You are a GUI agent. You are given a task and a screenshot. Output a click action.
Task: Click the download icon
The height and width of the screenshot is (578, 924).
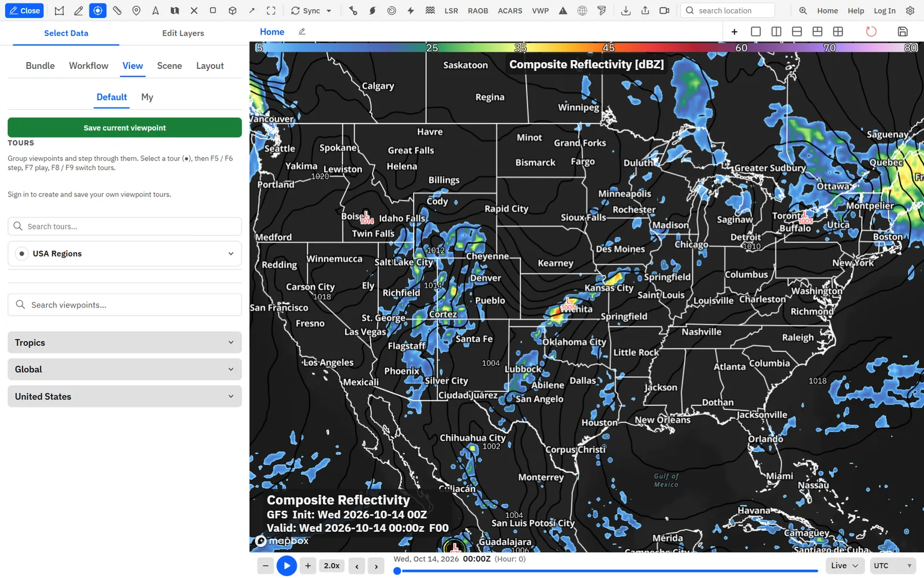[x=625, y=10]
